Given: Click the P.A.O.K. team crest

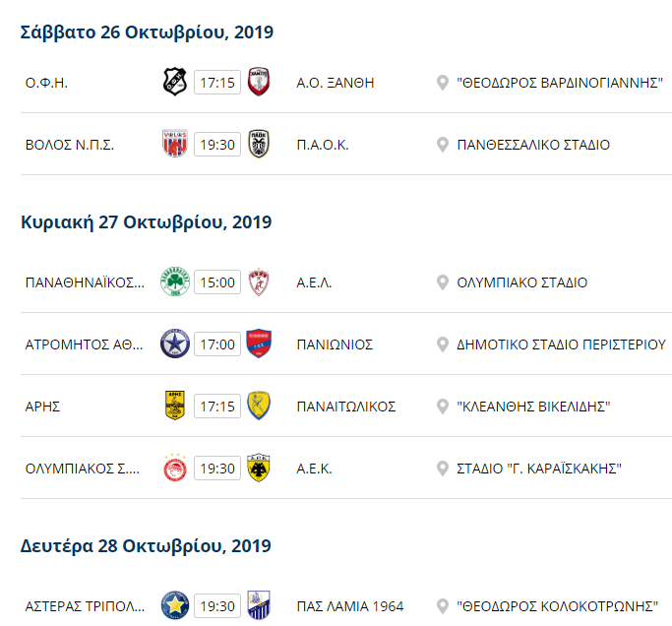Looking at the screenshot, I should pyautogui.click(x=259, y=144).
